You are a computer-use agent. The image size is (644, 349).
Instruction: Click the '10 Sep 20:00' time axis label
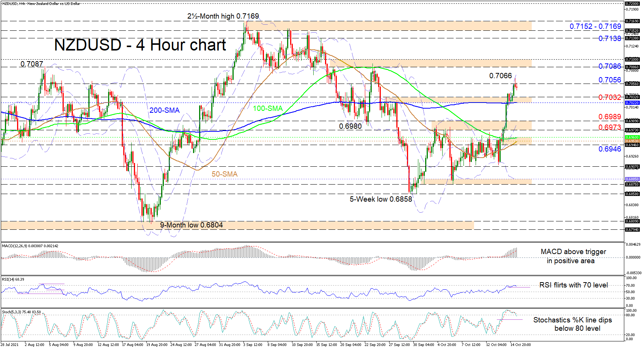[x=302, y=345]
